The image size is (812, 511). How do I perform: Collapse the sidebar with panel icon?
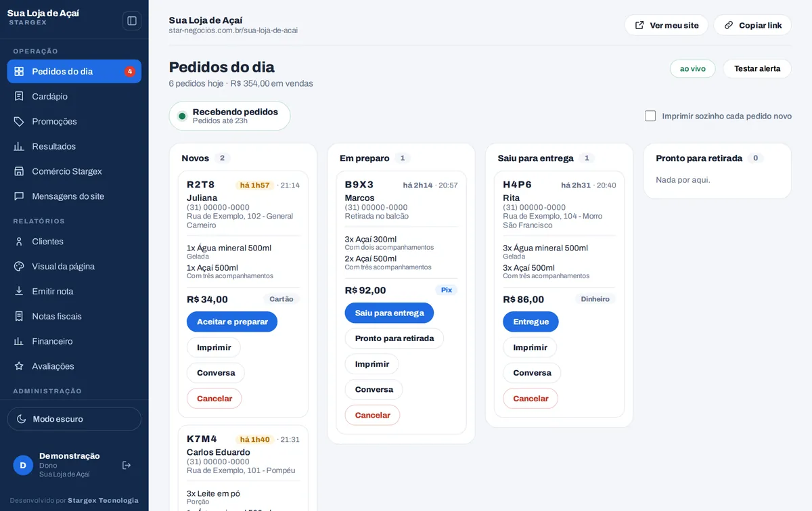(x=132, y=21)
